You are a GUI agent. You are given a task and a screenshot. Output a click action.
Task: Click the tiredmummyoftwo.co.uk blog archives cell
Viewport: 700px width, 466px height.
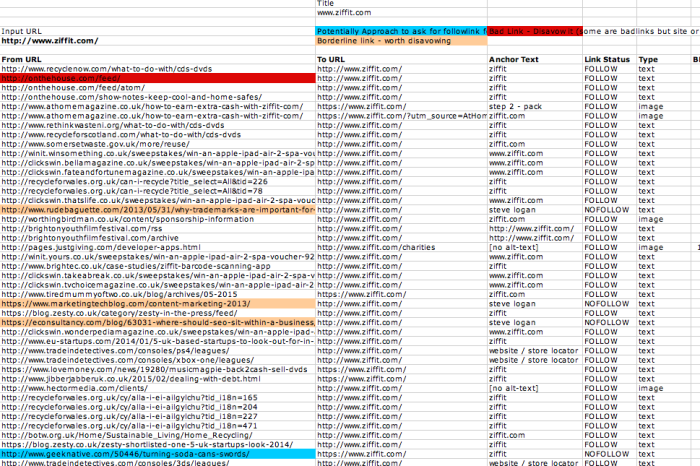tap(158, 294)
